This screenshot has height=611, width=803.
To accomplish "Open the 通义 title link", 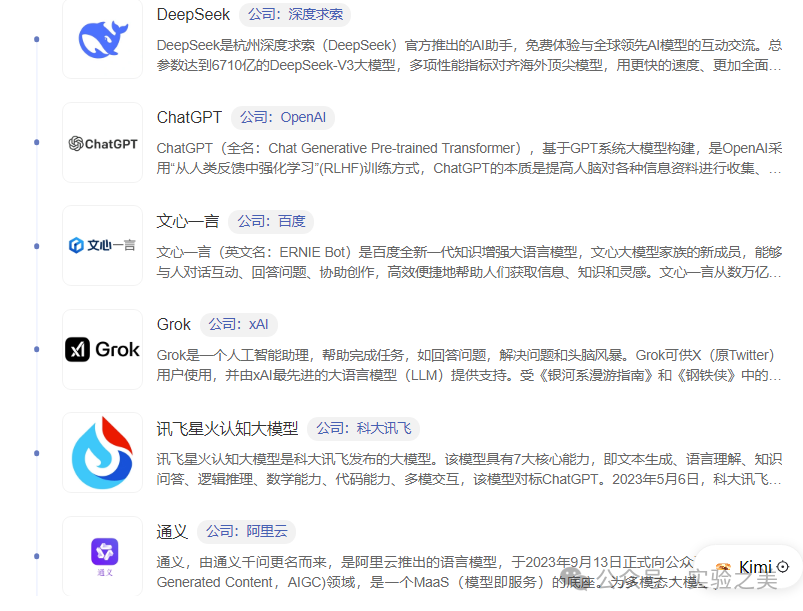I will click(172, 532).
